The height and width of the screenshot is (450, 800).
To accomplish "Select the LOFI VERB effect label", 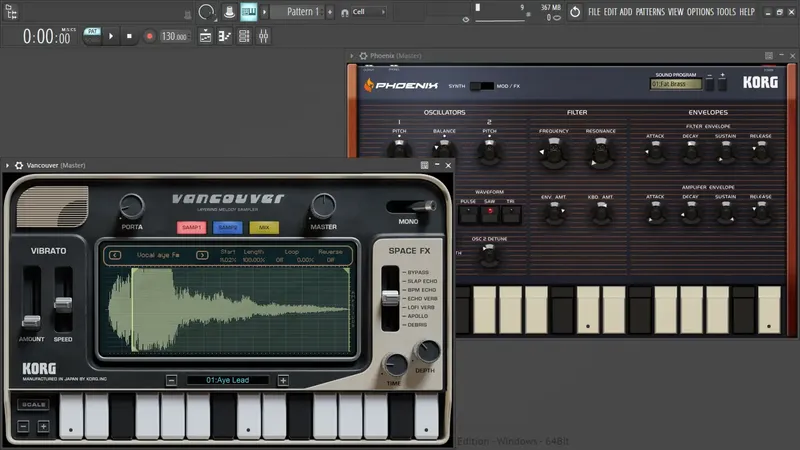I will [x=421, y=307].
